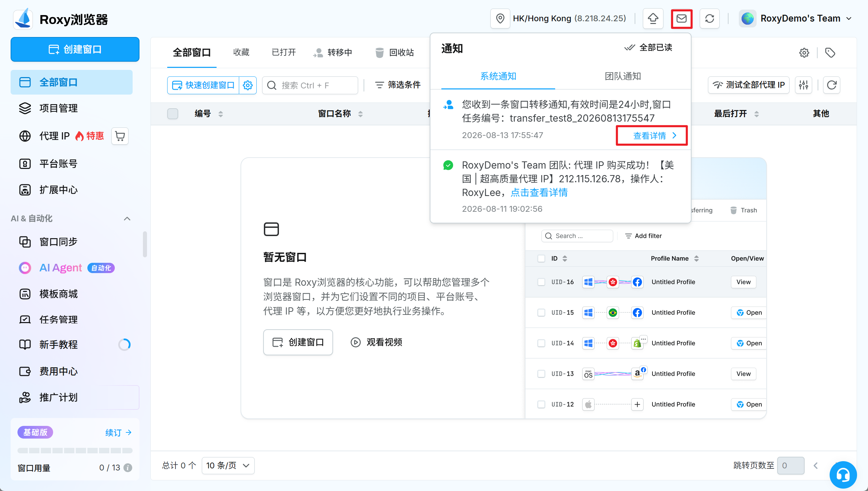
Task: Click the window usage progress bar
Action: pyautogui.click(x=75, y=450)
